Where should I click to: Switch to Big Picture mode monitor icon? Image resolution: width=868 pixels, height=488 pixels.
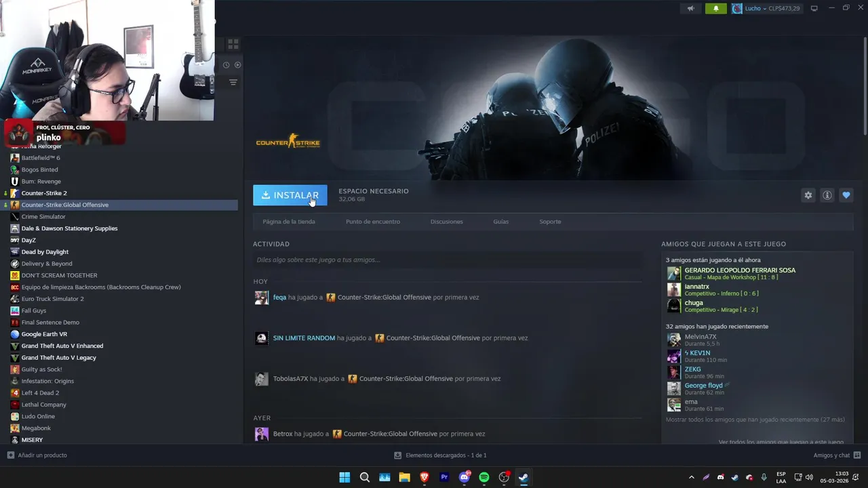point(814,8)
